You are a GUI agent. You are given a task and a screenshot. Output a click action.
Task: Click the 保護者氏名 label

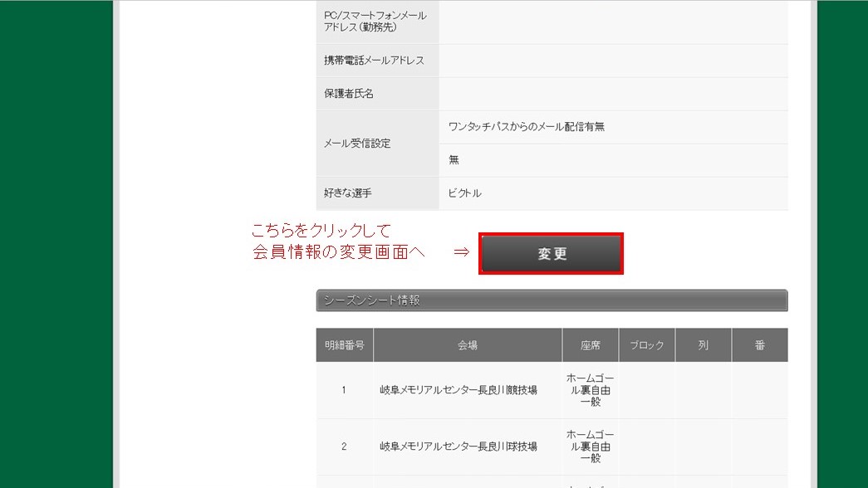pos(349,94)
